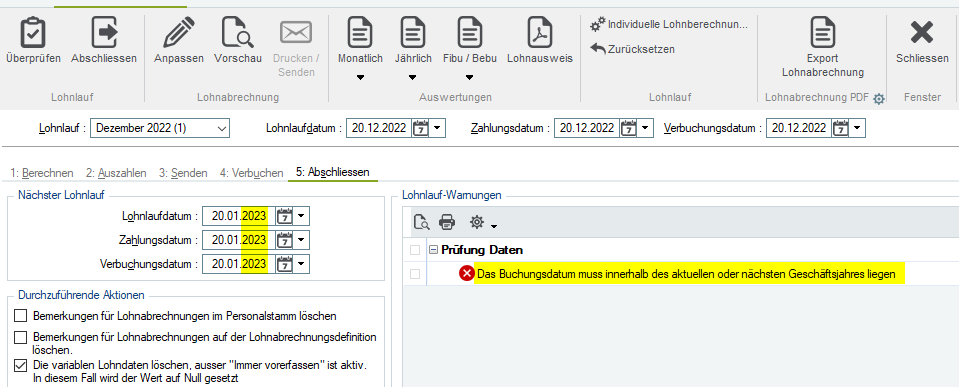Open top Zahlungsdatum dropdown arrow
Viewport: 959px width, 387px height.
point(645,128)
